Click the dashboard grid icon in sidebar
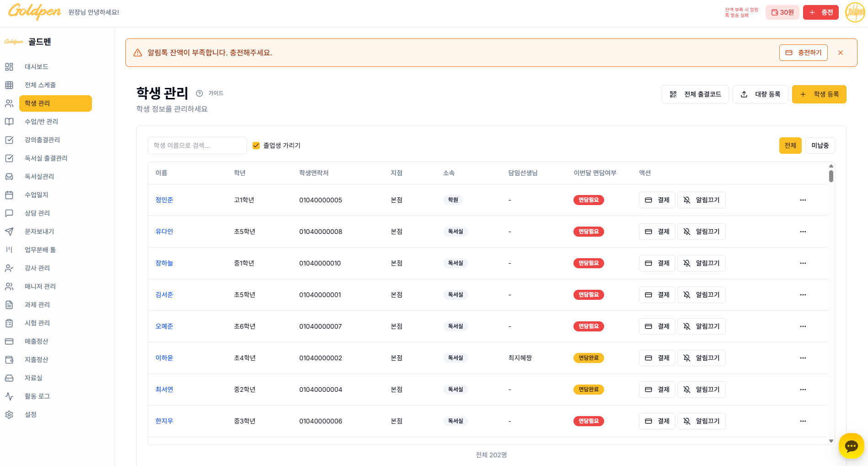Screen dimensions: 868x466 click(x=9, y=67)
